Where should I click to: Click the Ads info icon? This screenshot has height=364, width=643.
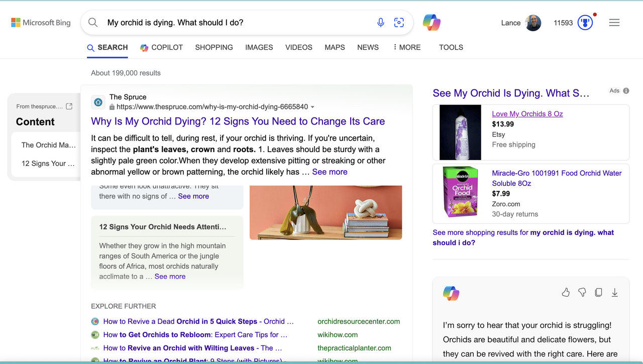626,91
